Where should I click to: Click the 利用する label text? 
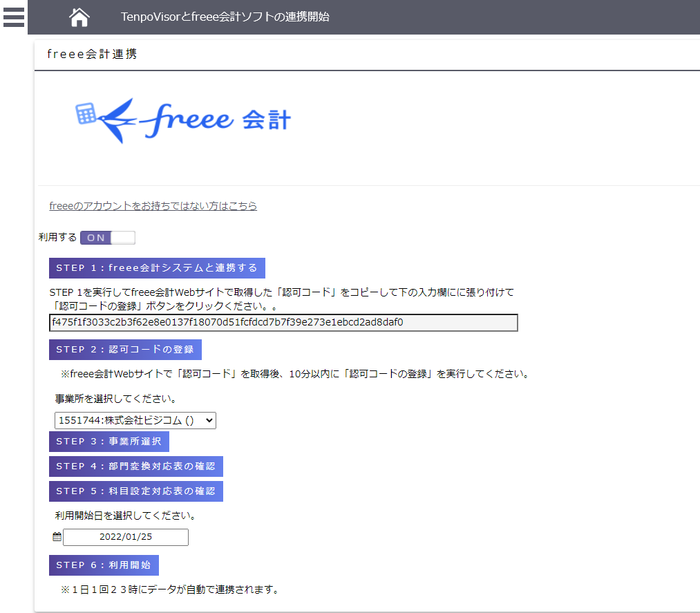point(57,238)
